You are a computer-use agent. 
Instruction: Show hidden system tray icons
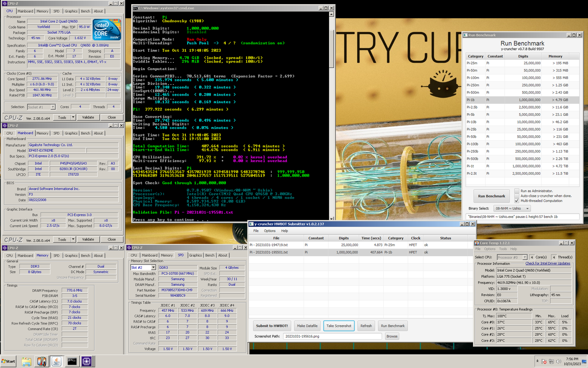[537, 361]
